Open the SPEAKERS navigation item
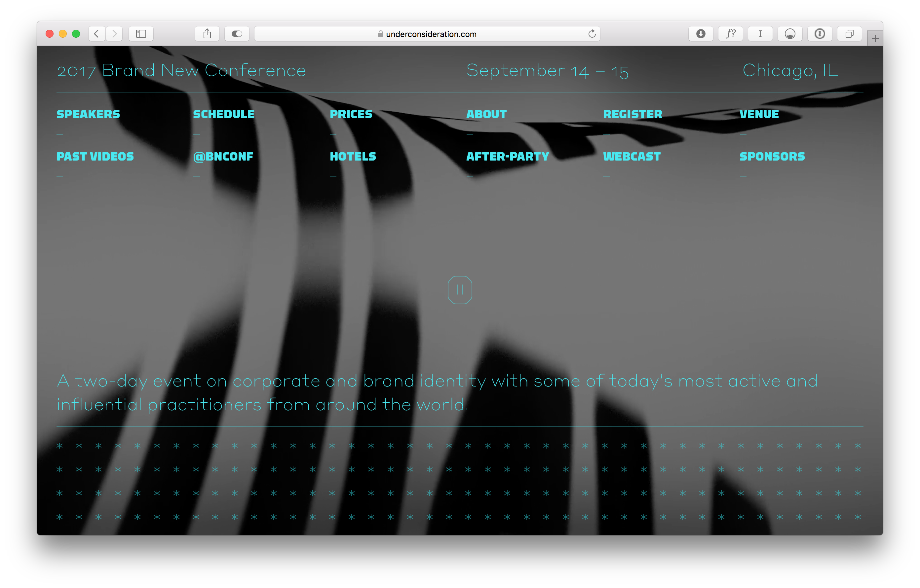Image resolution: width=920 pixels, height=588 pixels. 88,114
